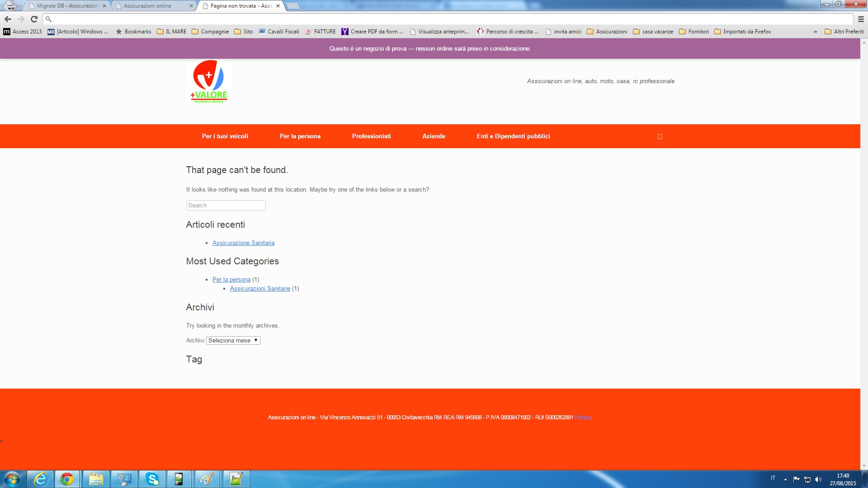Image resolution: width=868 pixels, height=488 pixels.
Task: Open a new tab button
Action: click(293, 6)
